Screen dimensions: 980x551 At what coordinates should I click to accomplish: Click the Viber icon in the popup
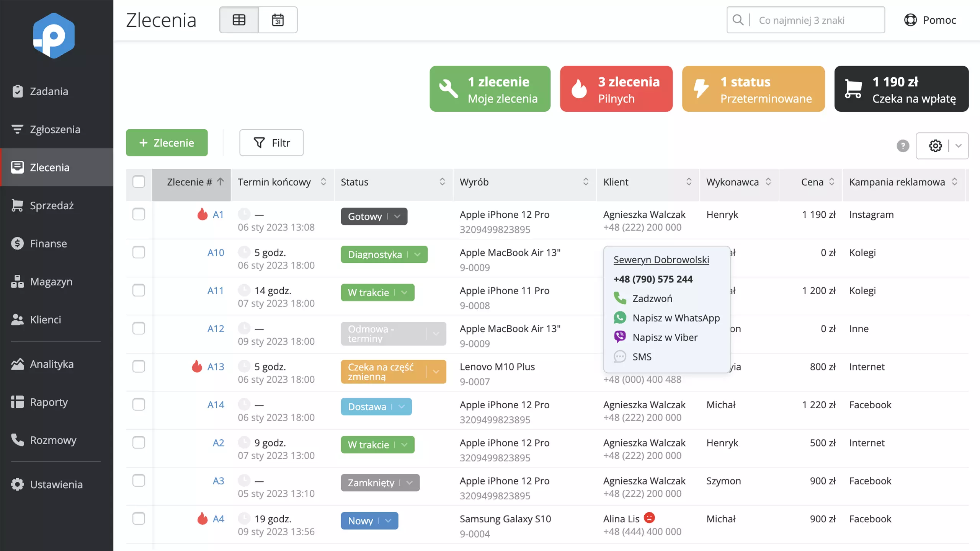620,337
